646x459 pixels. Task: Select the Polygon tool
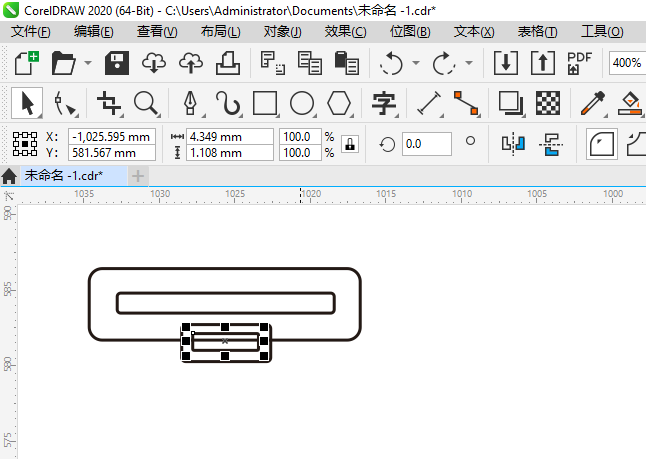click(339, 103)
